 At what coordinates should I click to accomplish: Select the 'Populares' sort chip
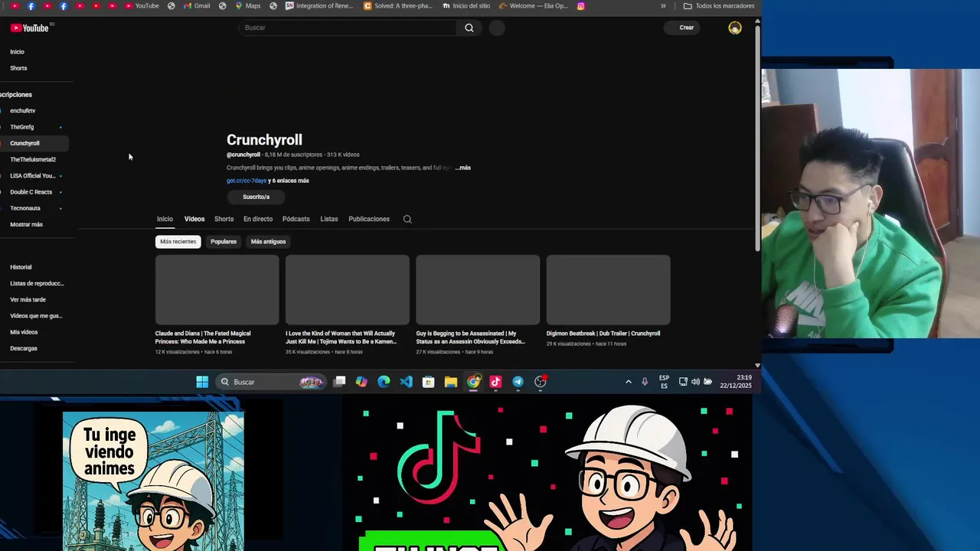click(x=224, y=242)
